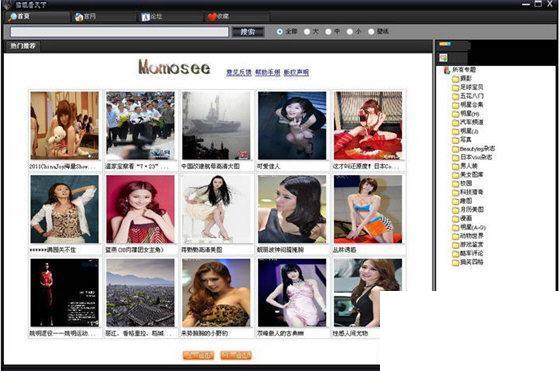The height and width of the screenshot is (371, 560).
Task: Open the 意见反馈 feedback link
Action: pyautogui.click(x=239, y=72)
